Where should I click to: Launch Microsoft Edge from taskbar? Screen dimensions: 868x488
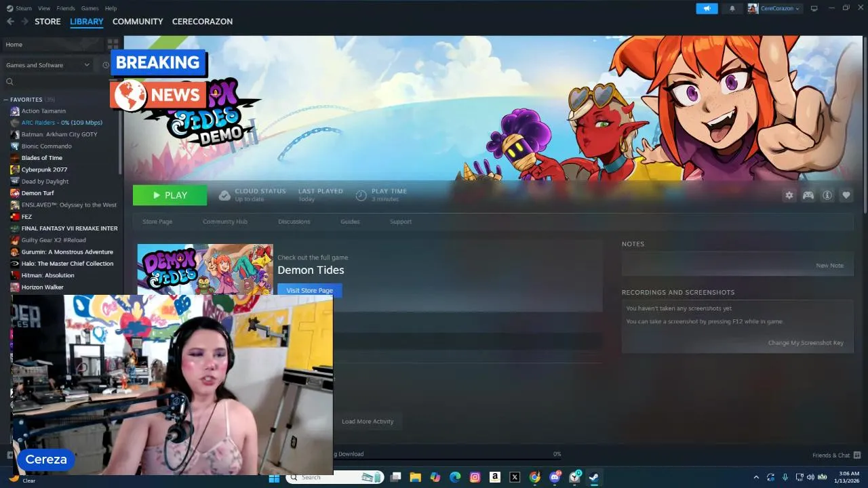point(455,477)
